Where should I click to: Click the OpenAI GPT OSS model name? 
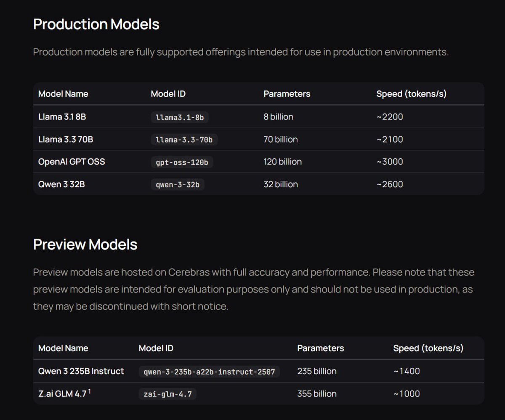(72, 162)
